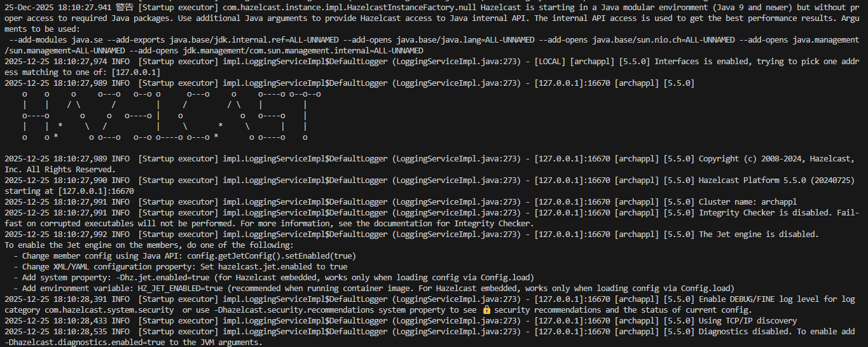Click timestamp '18:10:27,990' in log
Viewport: 868px width, 347px height.
click(80, 180)
